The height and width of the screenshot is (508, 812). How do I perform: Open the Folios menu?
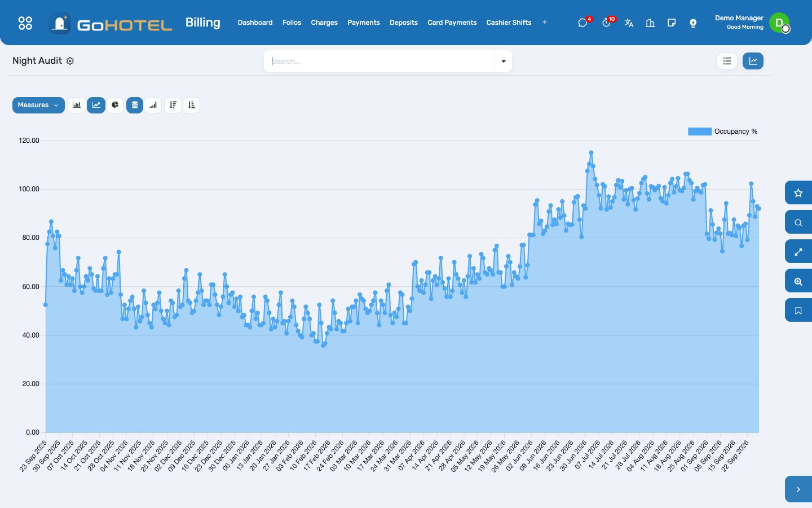[292, 23]
